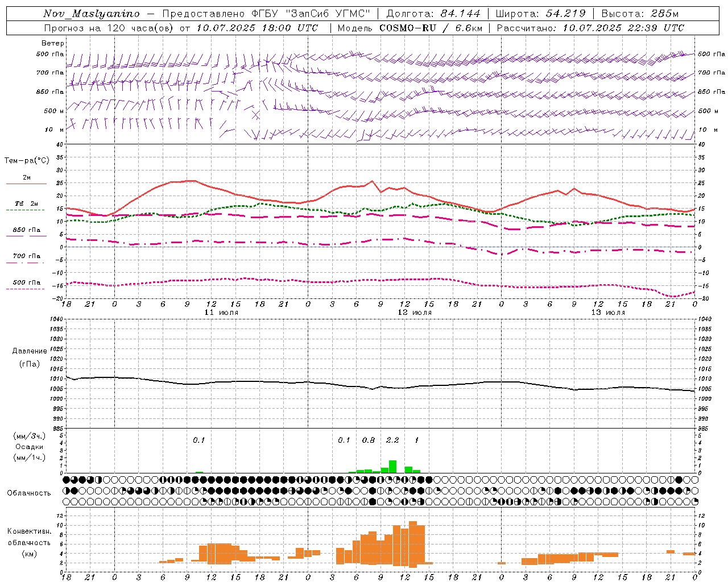Click the Рассчитано: 10.07.2025 22:39 UTC timestamp
Screen dimensions: 728x582
coord(590,28)
